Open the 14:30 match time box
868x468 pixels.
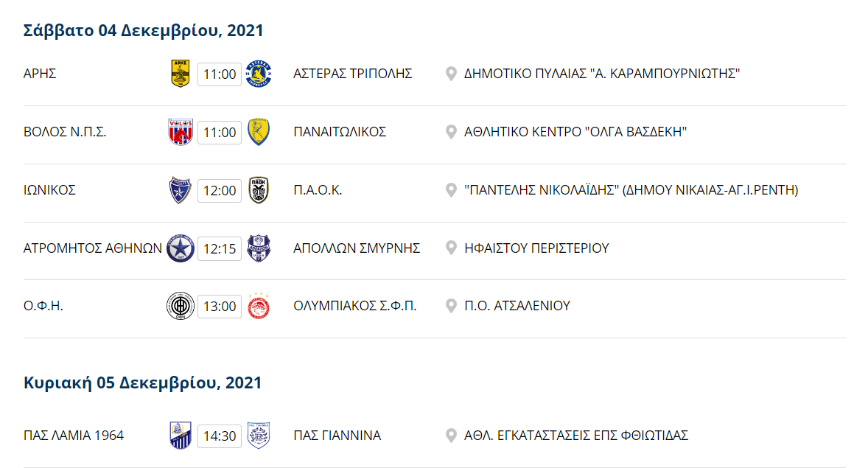point(220,436)
